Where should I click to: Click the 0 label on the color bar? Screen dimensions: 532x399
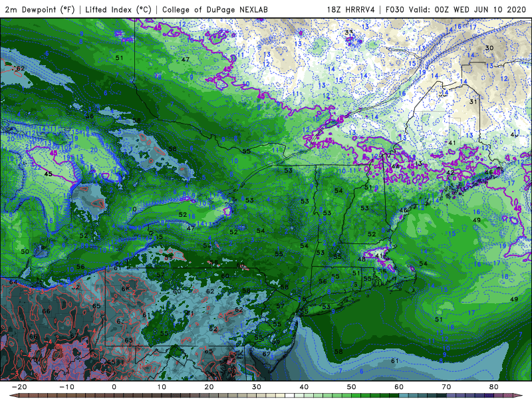click(x=114, y=387)
